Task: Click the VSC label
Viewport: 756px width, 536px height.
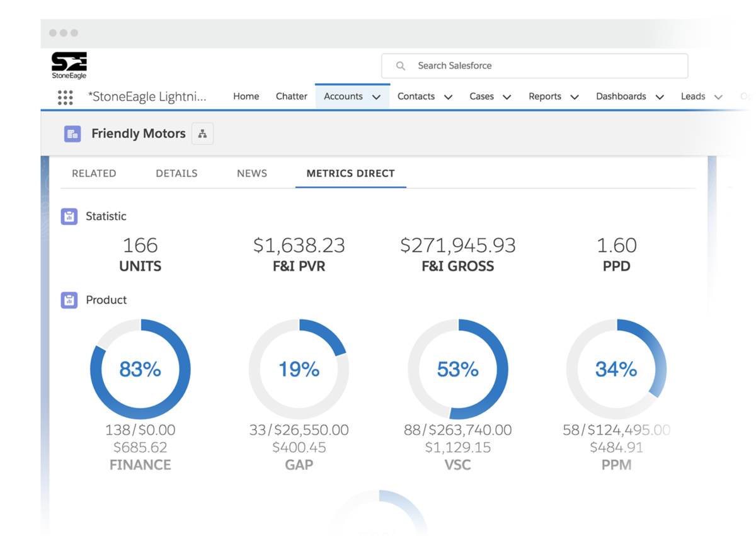Action: pyautogui.click(x=458, y=465)
